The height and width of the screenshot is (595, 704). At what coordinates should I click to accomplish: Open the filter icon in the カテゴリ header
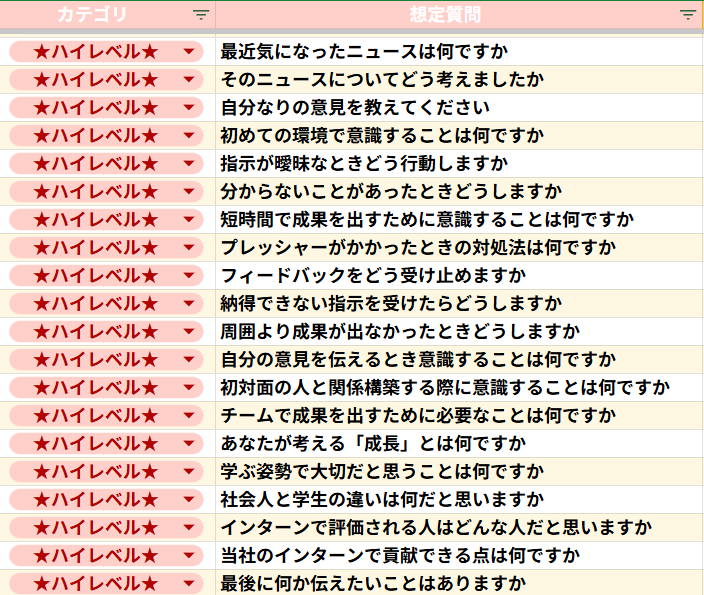[x=201, y=15]
